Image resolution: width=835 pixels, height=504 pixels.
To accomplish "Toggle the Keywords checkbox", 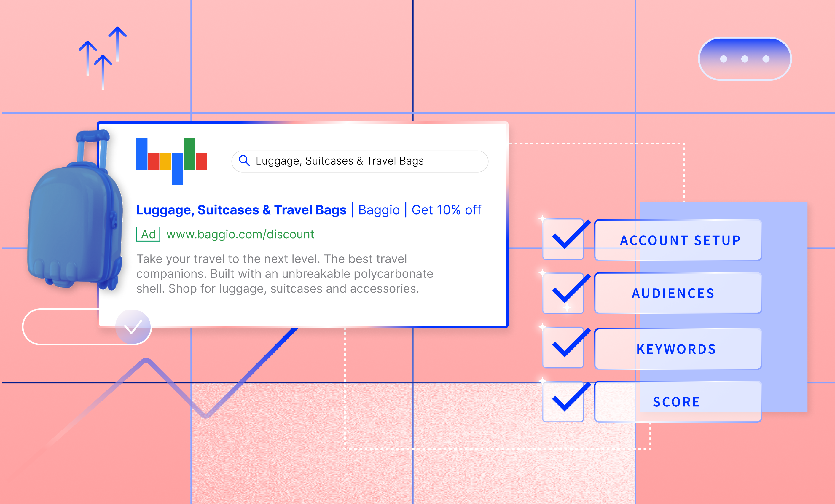I will [x=563, y=347].
